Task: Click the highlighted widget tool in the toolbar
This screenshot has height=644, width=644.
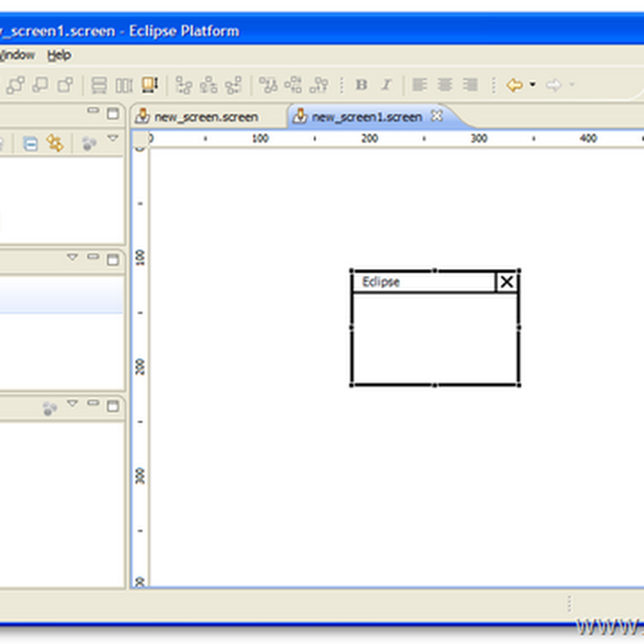Action: point(149,84)
